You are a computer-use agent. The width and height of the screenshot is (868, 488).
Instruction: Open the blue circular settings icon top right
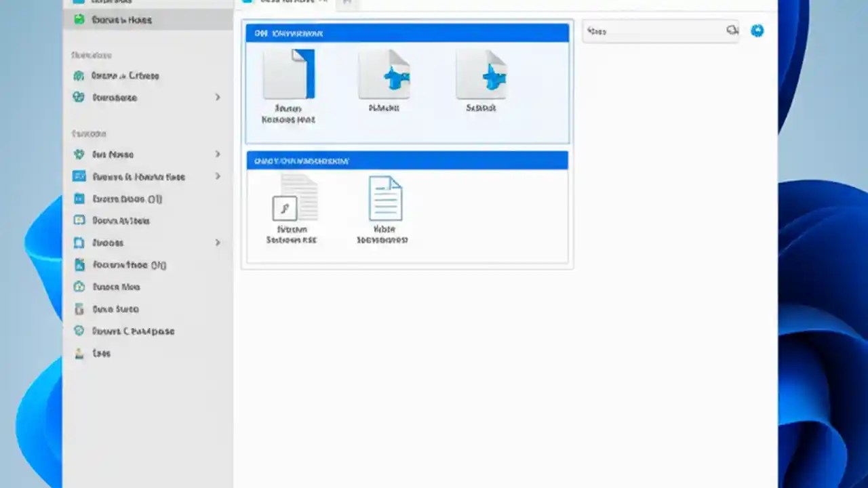[x=757, y=30]
